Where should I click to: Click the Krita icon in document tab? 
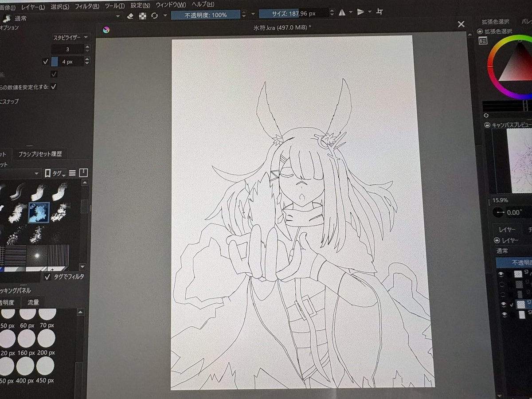(106, 30)
